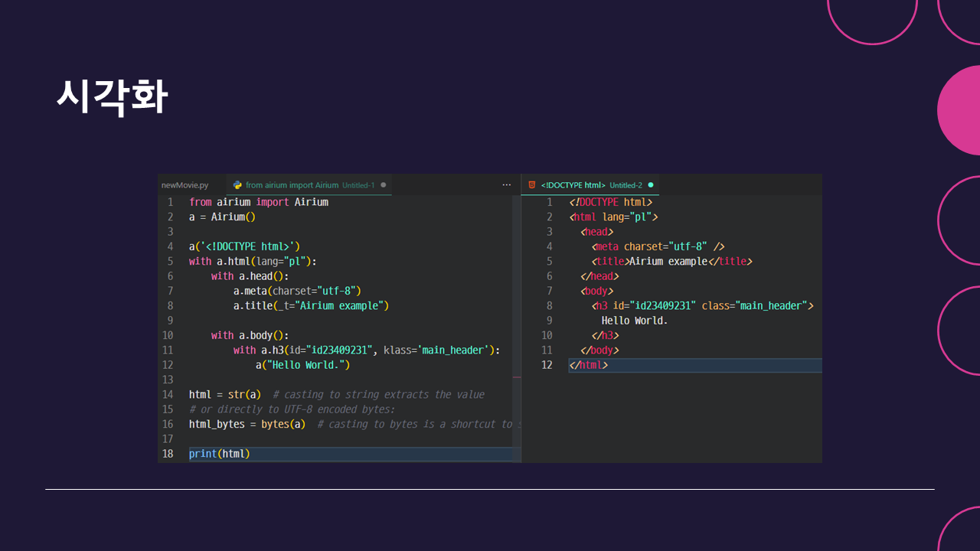Click the html_bytes = bytes(a) line
Viewport: 980px width, 551px height.
(x=247, y=424)
